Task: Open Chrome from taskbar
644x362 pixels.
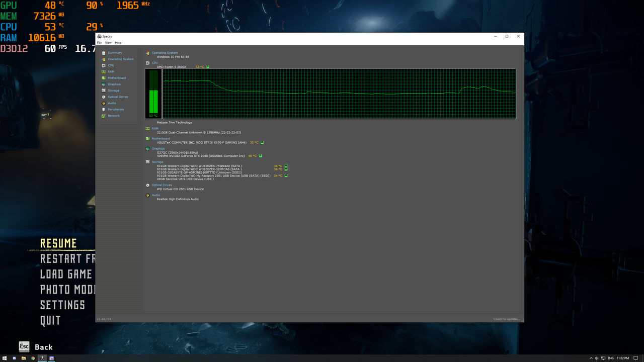Action: [x=33, y=358]
